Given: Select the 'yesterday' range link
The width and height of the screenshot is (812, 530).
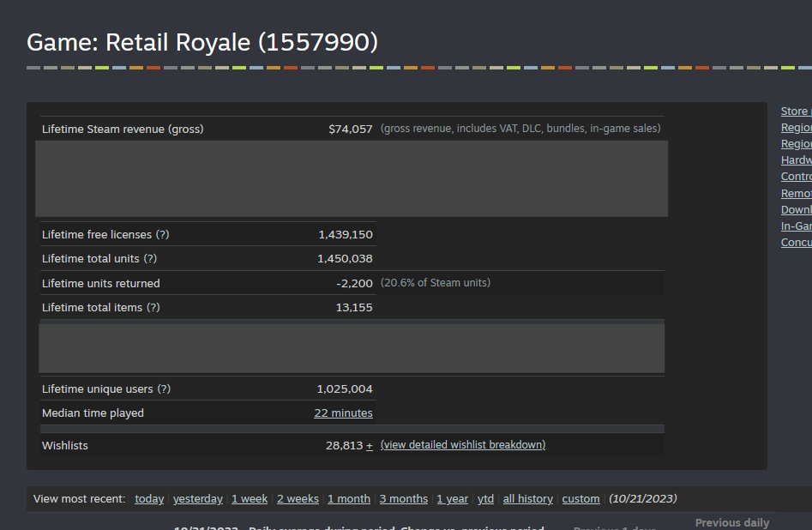Looking at the screenshot, I should pos(198,498).
